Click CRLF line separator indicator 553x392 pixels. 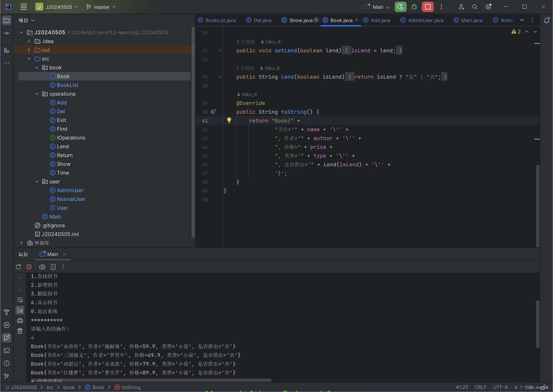pos(480,387)
